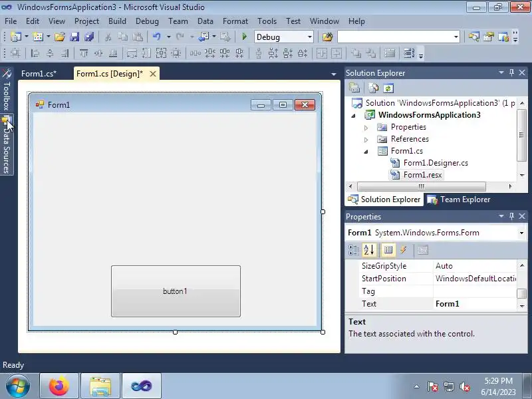Click the Redo icon
532x399 pixels.
pos(180,37)
